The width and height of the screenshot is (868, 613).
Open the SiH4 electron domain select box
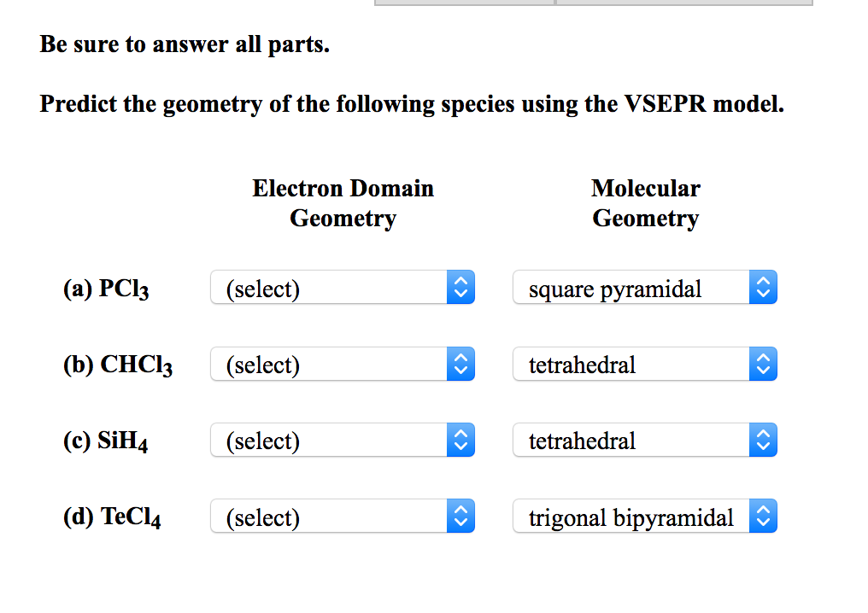pyautogui.click(x=333, y=440)
